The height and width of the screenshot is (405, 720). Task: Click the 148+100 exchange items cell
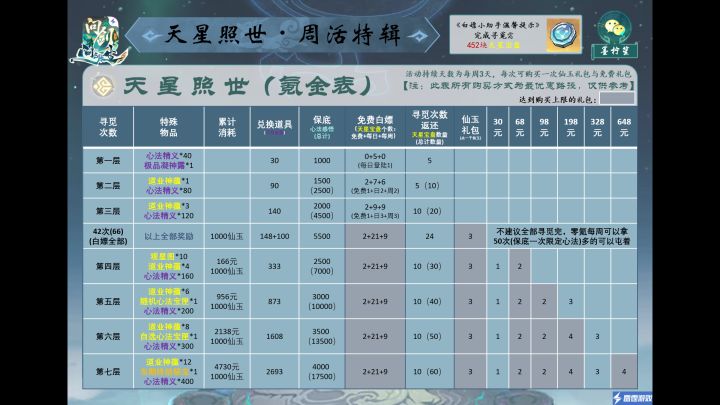coord(274,236)
